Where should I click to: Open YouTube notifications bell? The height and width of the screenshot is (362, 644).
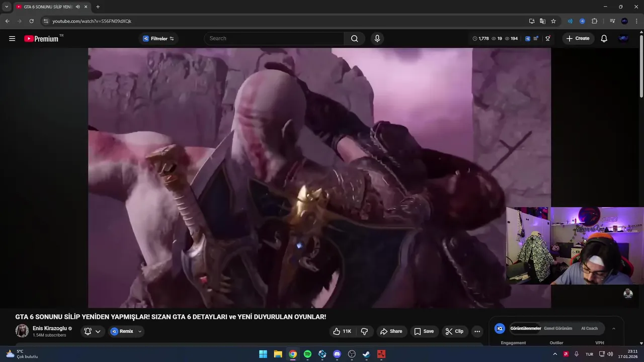click(x=604, y=39)
